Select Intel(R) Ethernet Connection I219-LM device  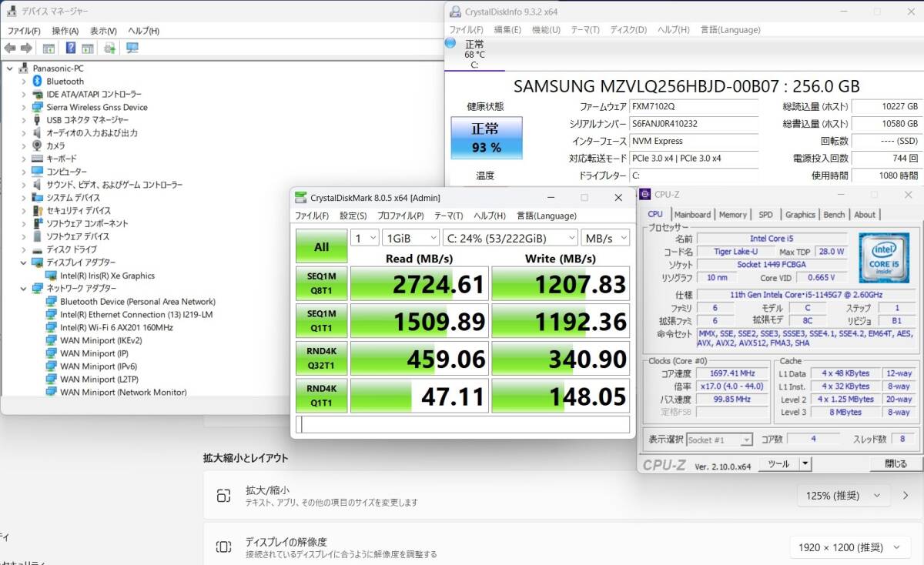click(136, 314)
